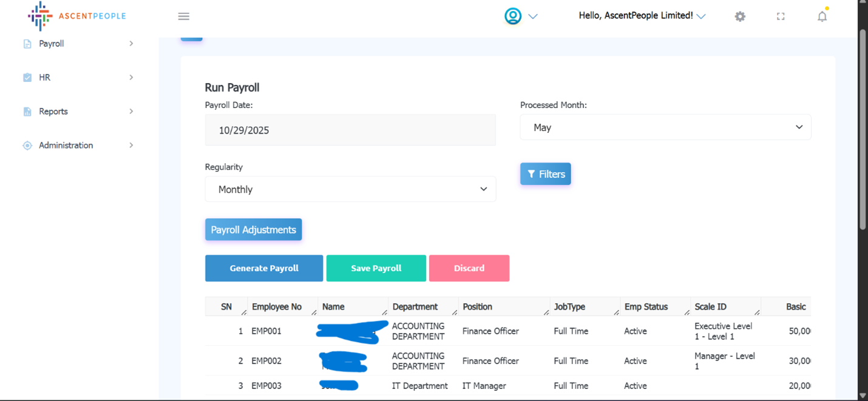Click the user profile avatar icon
The height and width of the screenshot is (401, 868).
point(513,16)
